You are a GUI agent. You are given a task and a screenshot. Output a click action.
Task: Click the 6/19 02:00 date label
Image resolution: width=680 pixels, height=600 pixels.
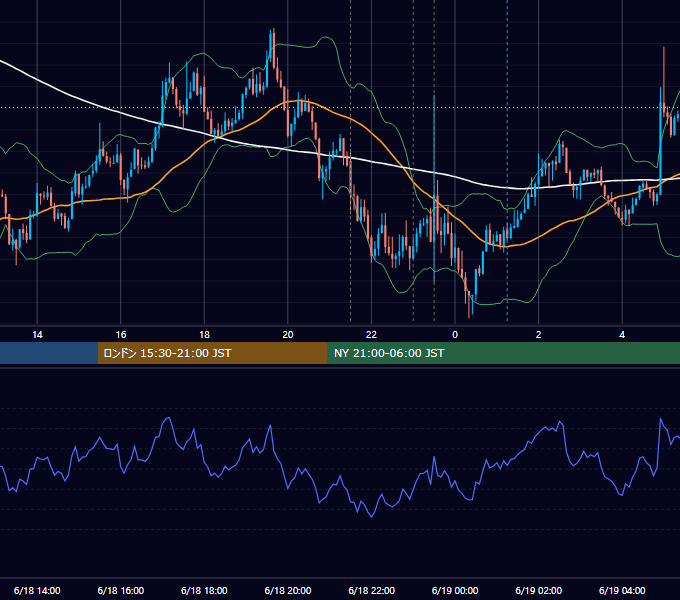(539, 590)
